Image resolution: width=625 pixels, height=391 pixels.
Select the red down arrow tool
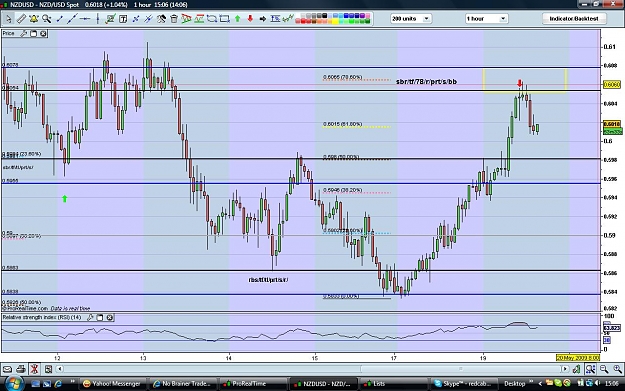click(250, 19)
